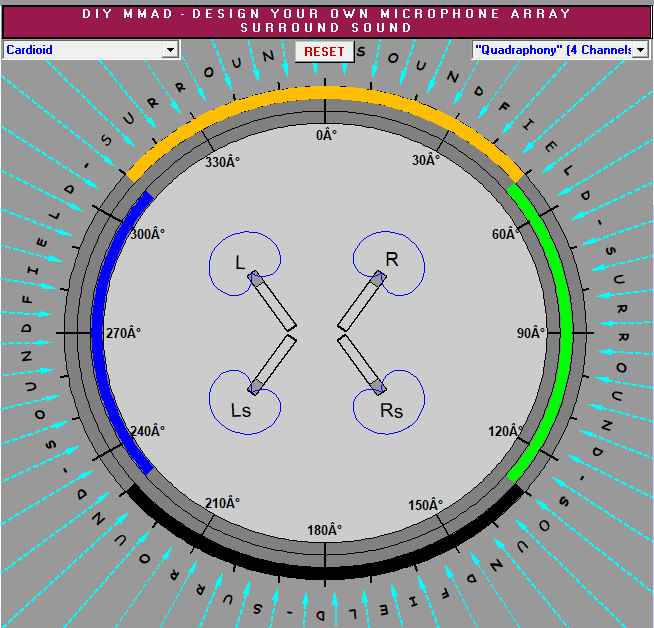Click the orange front coverage arc

point(327,93)
